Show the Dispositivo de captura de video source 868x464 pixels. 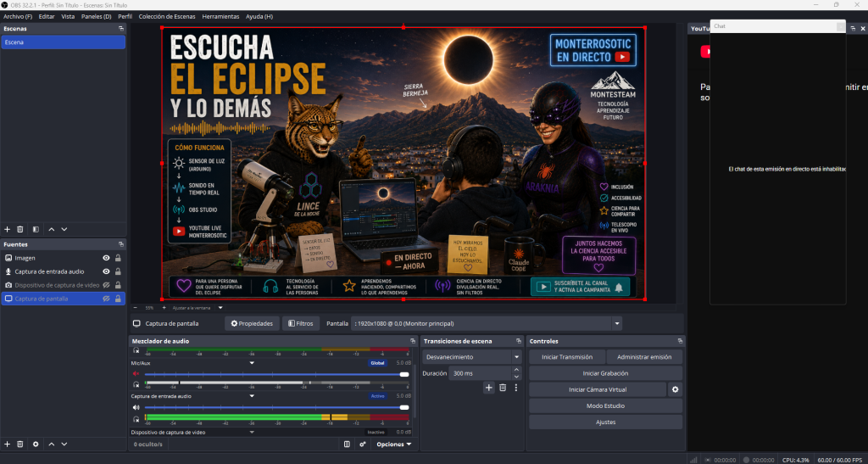click(x=106, y=285)
